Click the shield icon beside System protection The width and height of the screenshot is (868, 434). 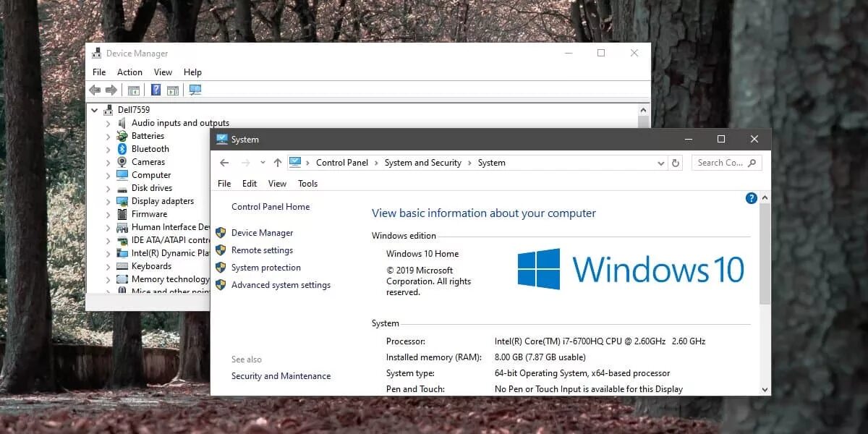(221, 268)
